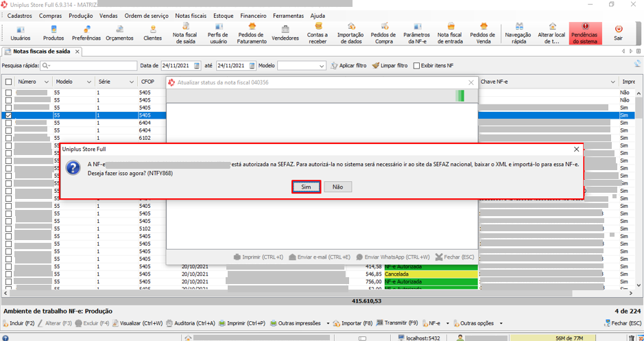Click Limpar filtro

(x=390, y=66)
